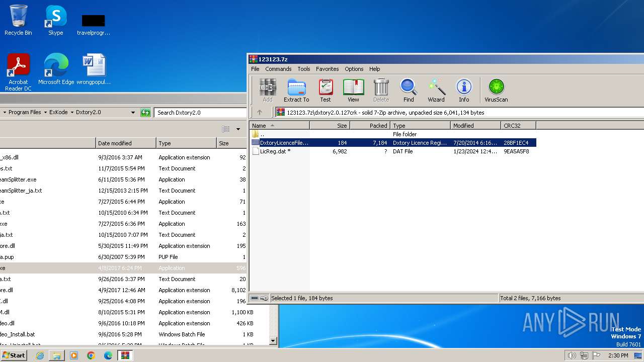Change the Explorer view mode icon
The image size is (644, 362).
tap(226, 129)
